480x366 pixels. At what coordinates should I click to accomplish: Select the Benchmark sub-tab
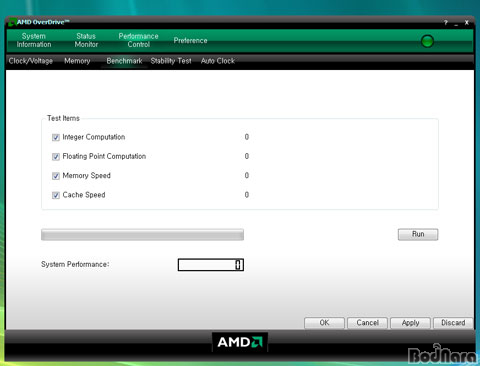pos(124,61)
